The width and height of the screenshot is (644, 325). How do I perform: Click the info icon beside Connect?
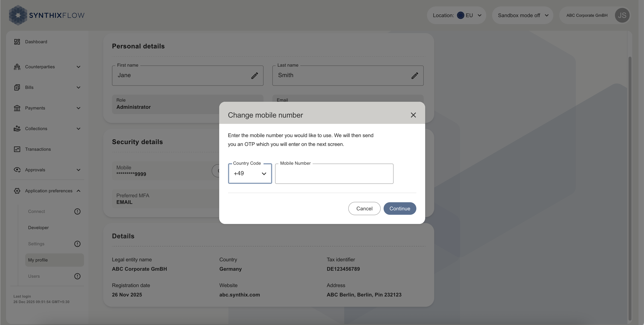(x=77, y=211)
